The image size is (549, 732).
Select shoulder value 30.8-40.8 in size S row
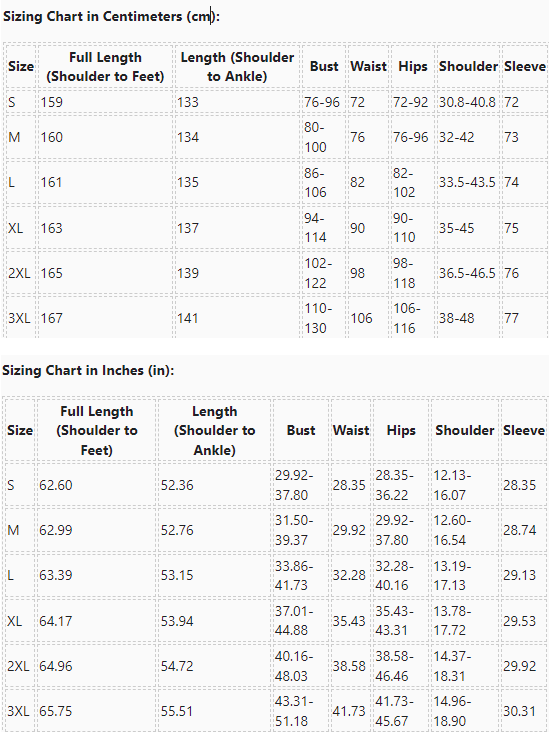click(467, 102)
